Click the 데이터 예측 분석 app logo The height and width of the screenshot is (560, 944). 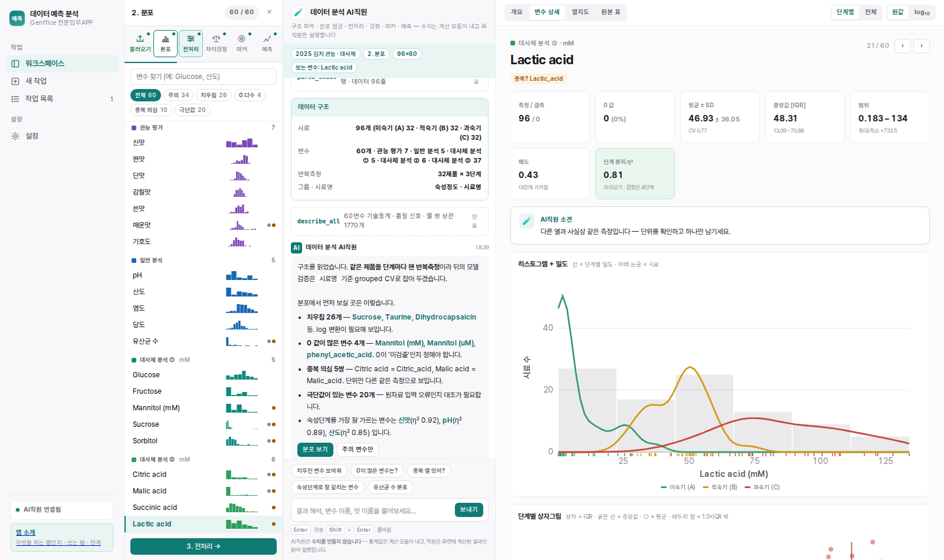(x=17, y=18)
